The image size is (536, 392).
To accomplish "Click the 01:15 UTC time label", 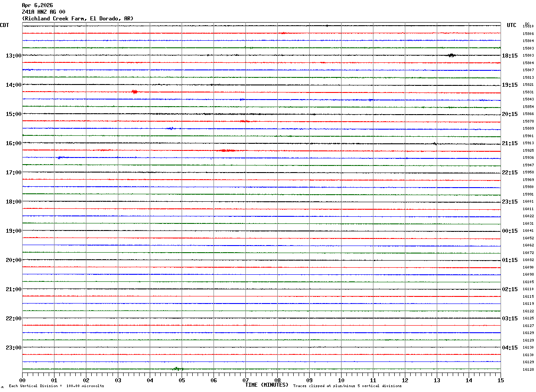I will (510, 260).
